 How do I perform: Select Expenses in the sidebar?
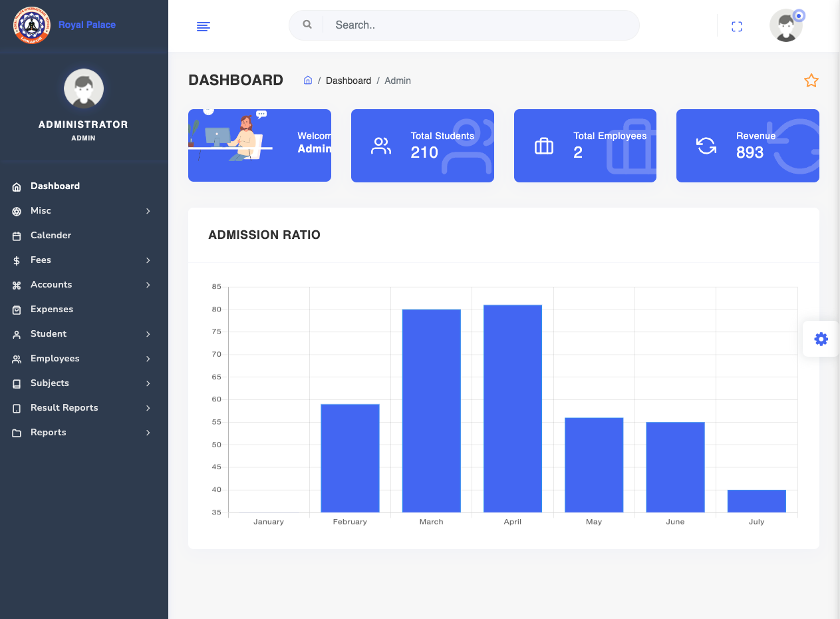point(52,309)
